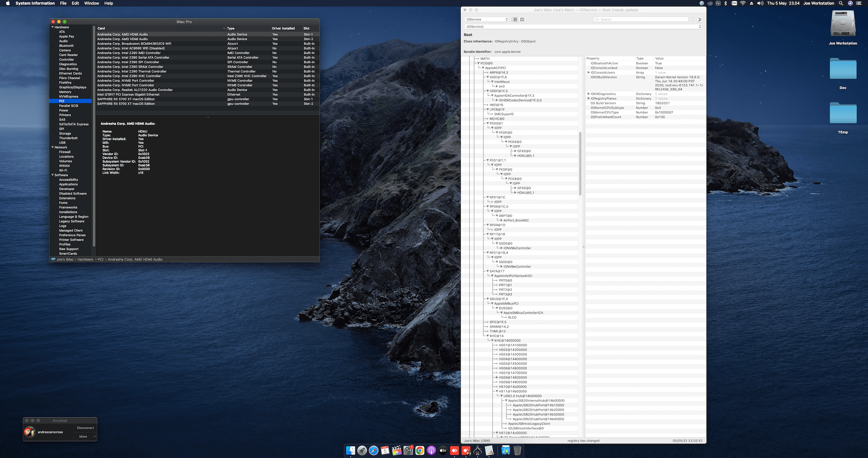Collapse the PEG0@1 tree node
The image size is (868, 458).
click(x=487, y=123)
